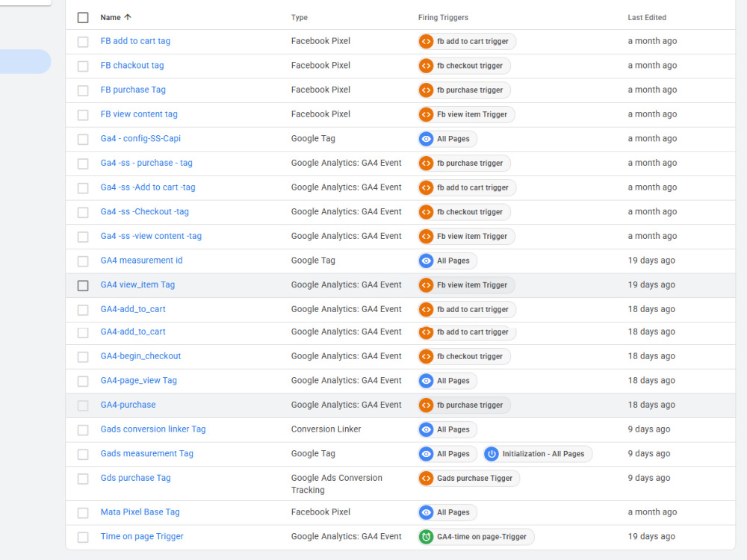Click the Initialization power icon in Gads measurement row
The width and height of the screenshot is (747, 560).
click(492, 454)
